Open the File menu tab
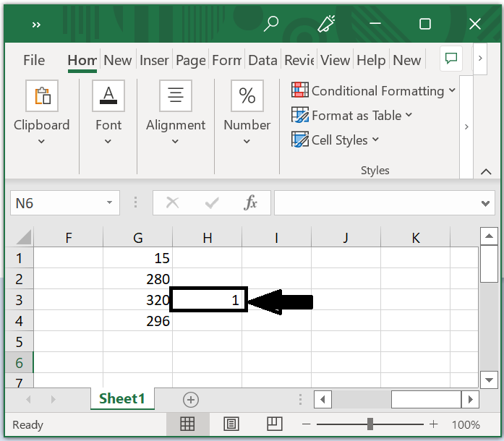 pos(34,61)
